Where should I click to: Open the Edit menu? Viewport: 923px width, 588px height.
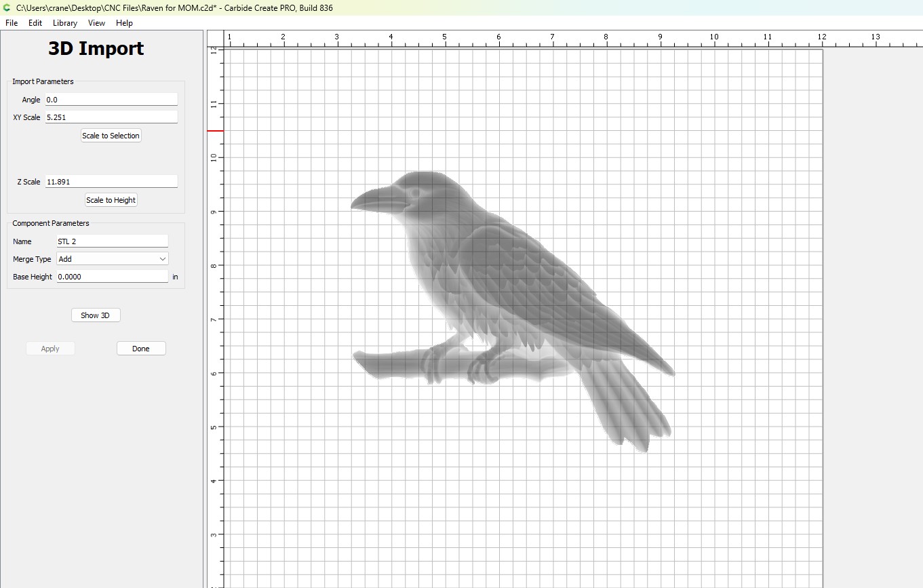point(35,23)
